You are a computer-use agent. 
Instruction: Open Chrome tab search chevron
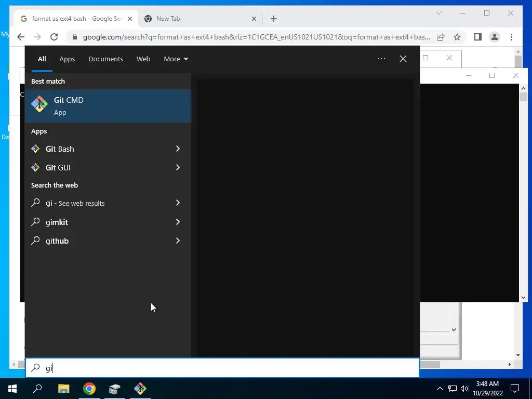[438, 13]
